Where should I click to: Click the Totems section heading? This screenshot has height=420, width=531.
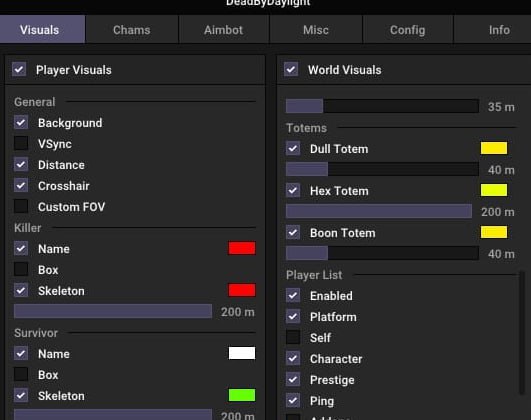[x=306, y=128]
